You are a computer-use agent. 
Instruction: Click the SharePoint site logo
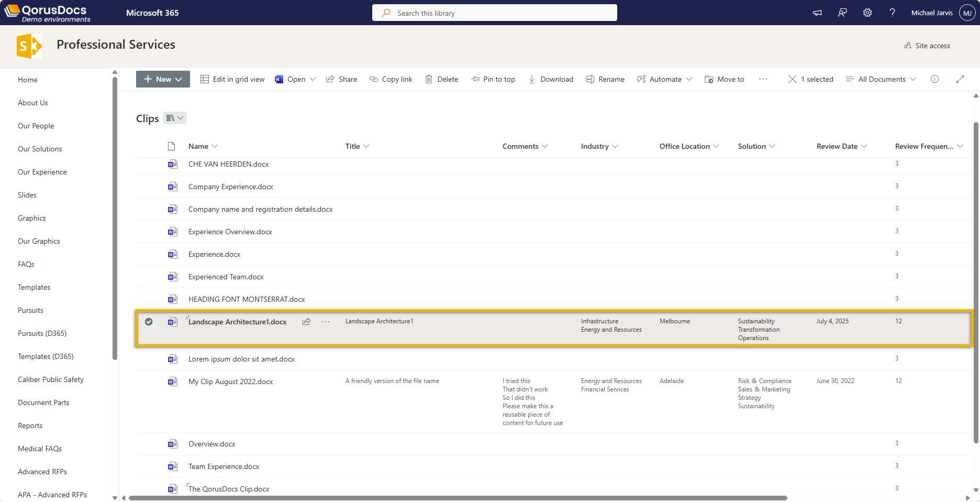[29, 46]
